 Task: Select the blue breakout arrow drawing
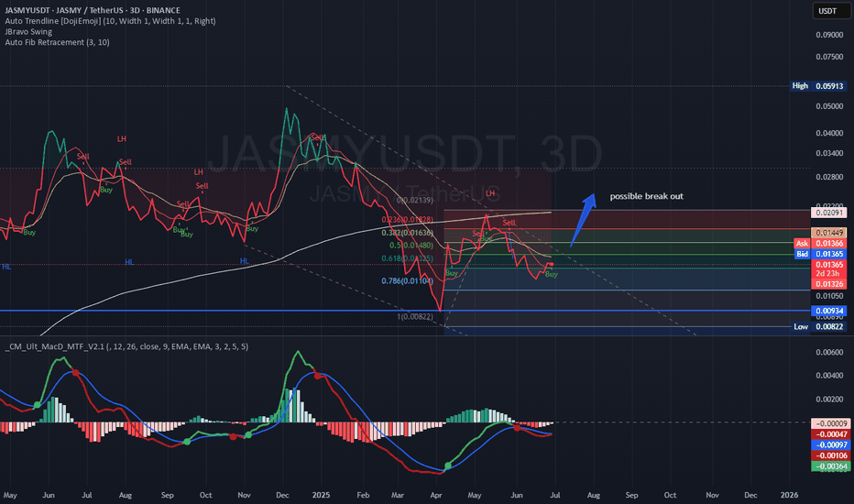(x=583, y=221)
